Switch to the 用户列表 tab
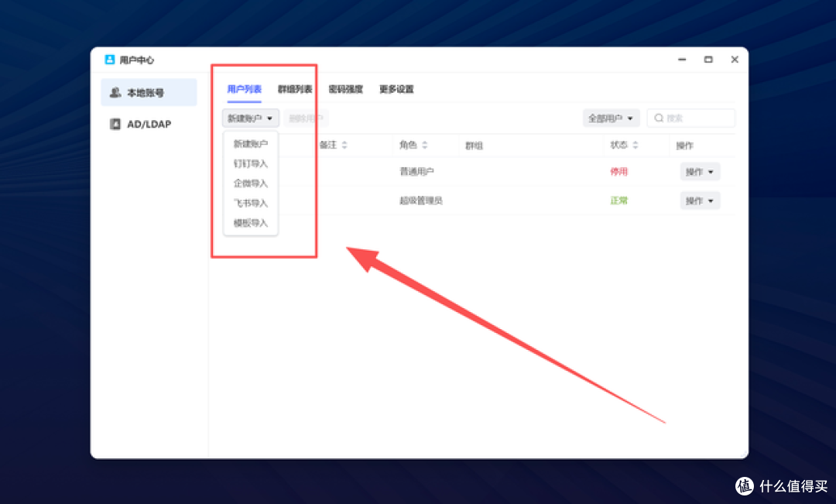 [244, 89]
